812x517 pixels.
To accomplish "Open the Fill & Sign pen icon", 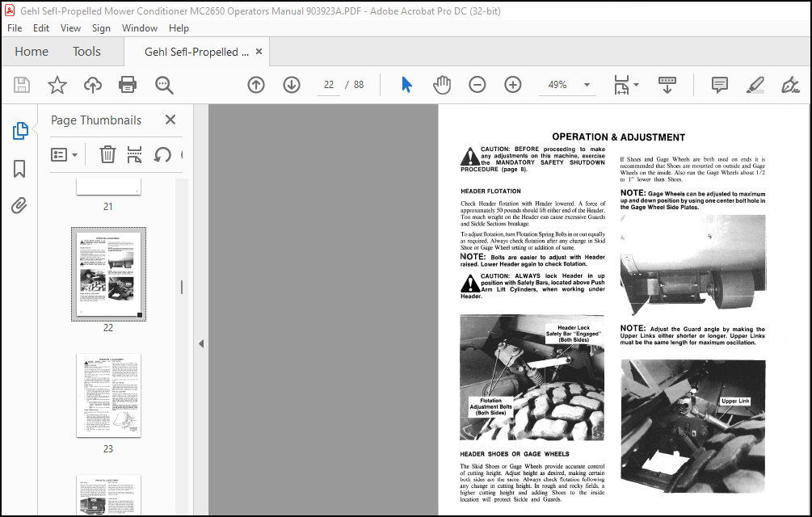I will click(x=790, y=85).
